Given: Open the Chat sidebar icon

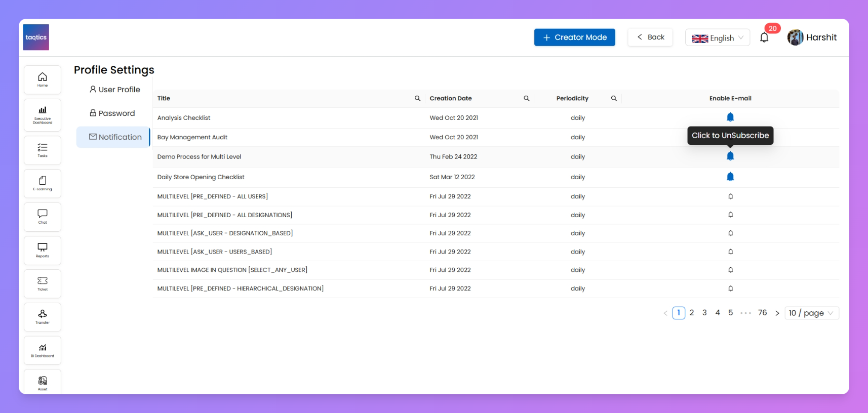Looking at the screenshot, I should 43,217.
